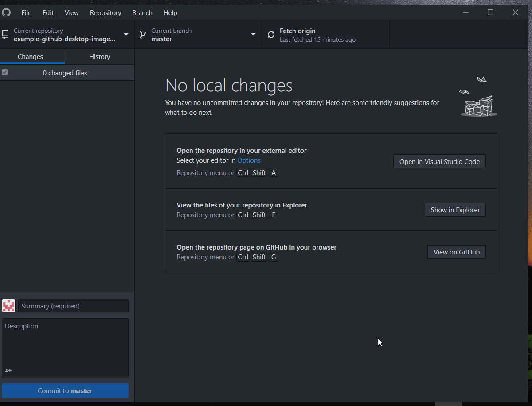Click the '0 changed files' label
The width and height of the screenshot is (532, 406).
[x=65, y=73]
